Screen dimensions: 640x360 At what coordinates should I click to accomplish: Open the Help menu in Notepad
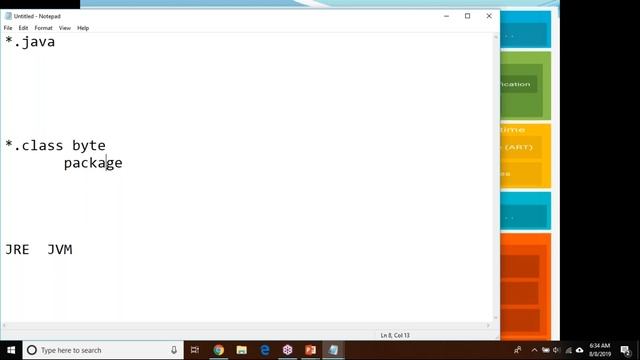click(83, 28)
